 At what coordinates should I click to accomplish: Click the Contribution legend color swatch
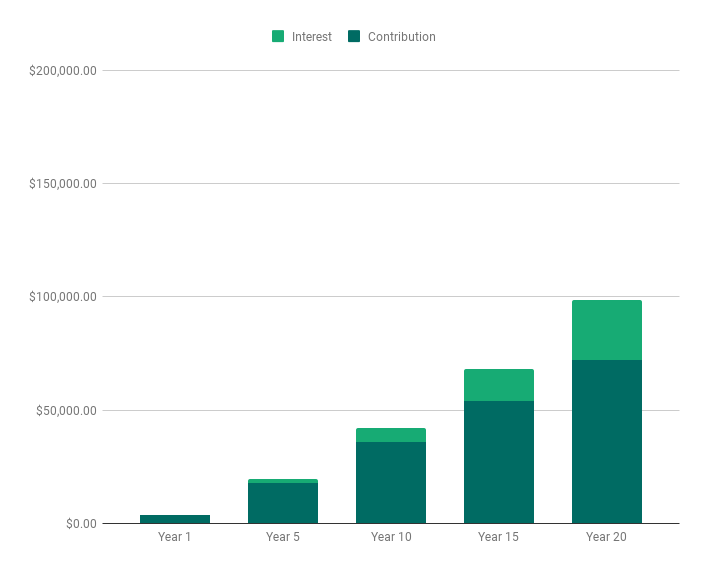[354, 37]
